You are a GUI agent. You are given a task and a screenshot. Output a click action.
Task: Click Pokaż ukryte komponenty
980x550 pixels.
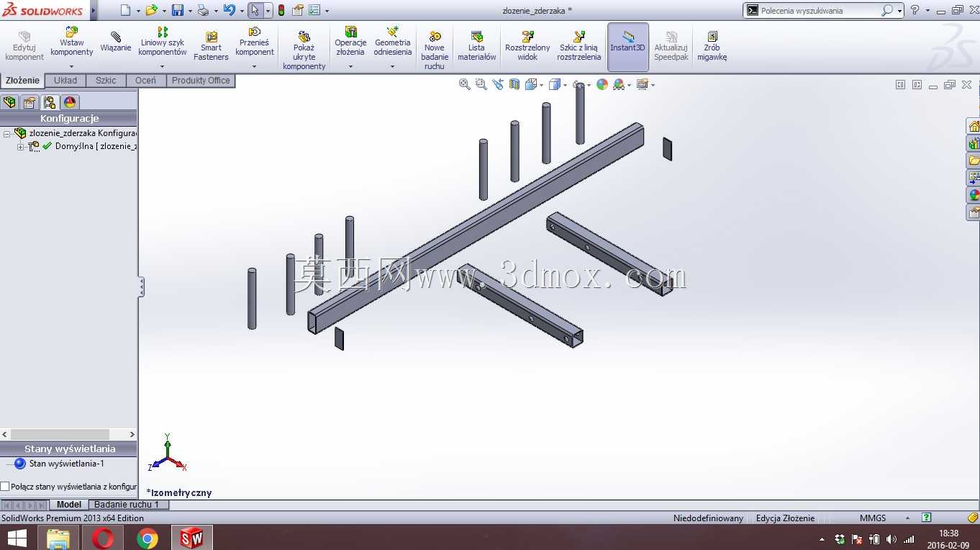pyautogui.click(x=304, y=50)
